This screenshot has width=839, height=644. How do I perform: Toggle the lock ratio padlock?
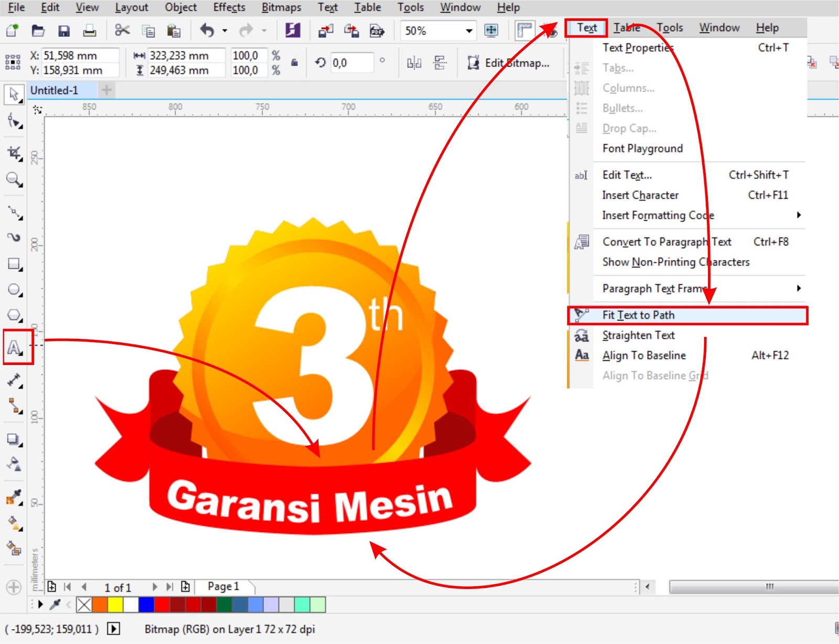[294, 62]
